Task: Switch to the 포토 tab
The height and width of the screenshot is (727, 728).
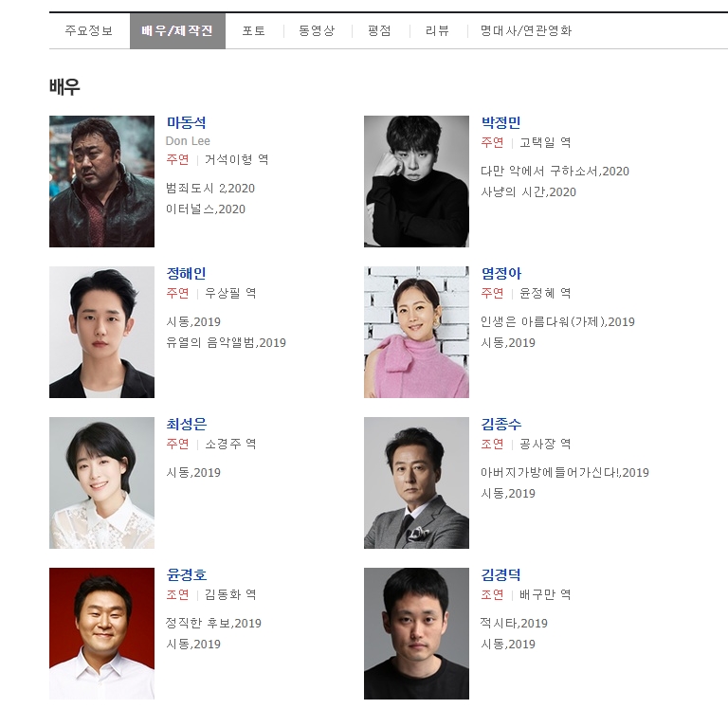Action: pyautogui.click(x=253, y=30)
